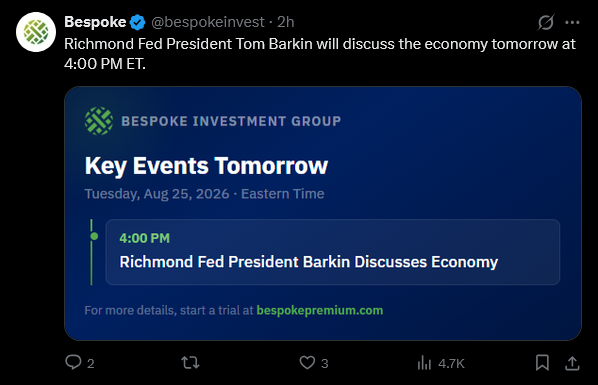598x385 pixels.
Task: Open the 2h timestamp permalink
Action: (286, 22)
